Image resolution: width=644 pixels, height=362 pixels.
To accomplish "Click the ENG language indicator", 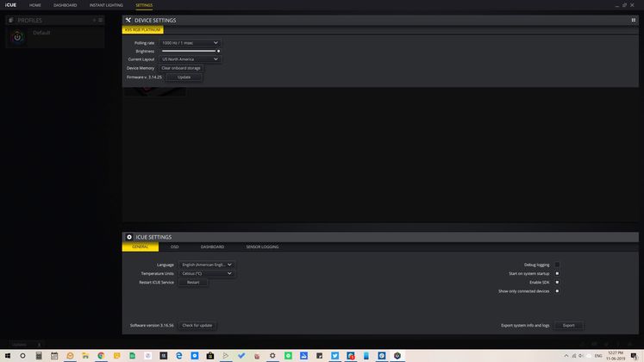I will tap(598, 356).
